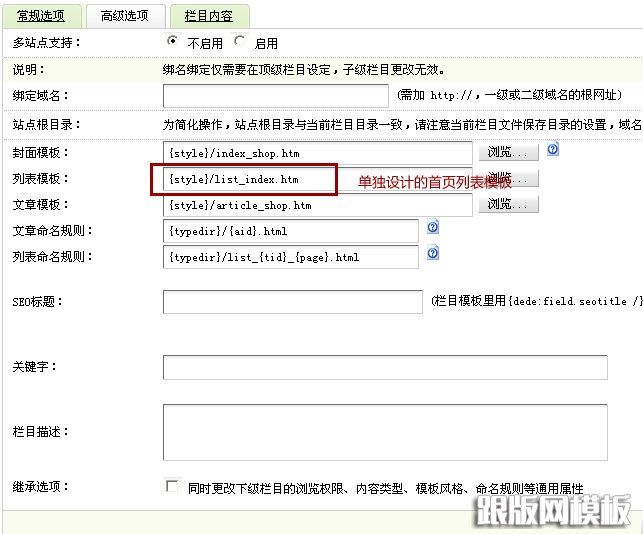Screen dimensions: 643x534
Task: Focus the 栏目描述 text area
Action: click(x=385, y=432)
